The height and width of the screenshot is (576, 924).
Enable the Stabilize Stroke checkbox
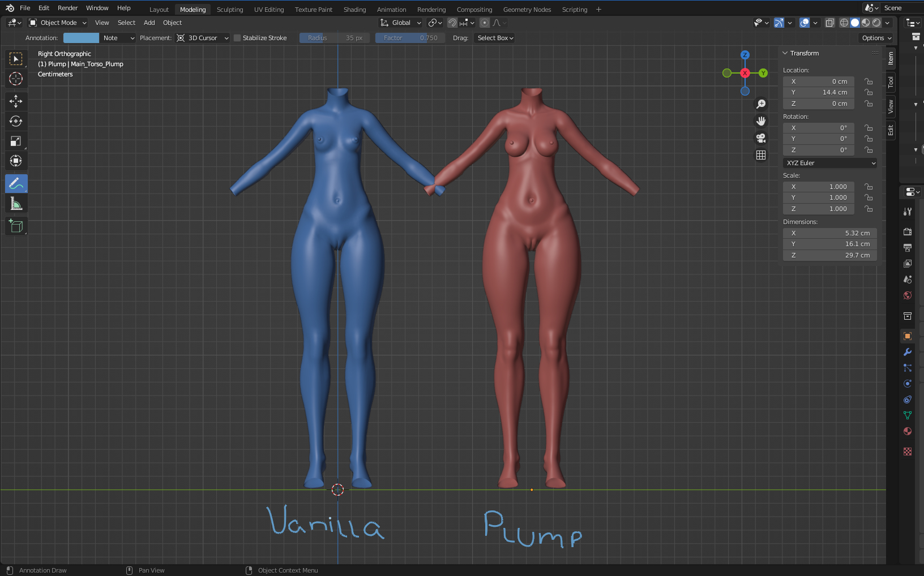(x=237, y=38)
